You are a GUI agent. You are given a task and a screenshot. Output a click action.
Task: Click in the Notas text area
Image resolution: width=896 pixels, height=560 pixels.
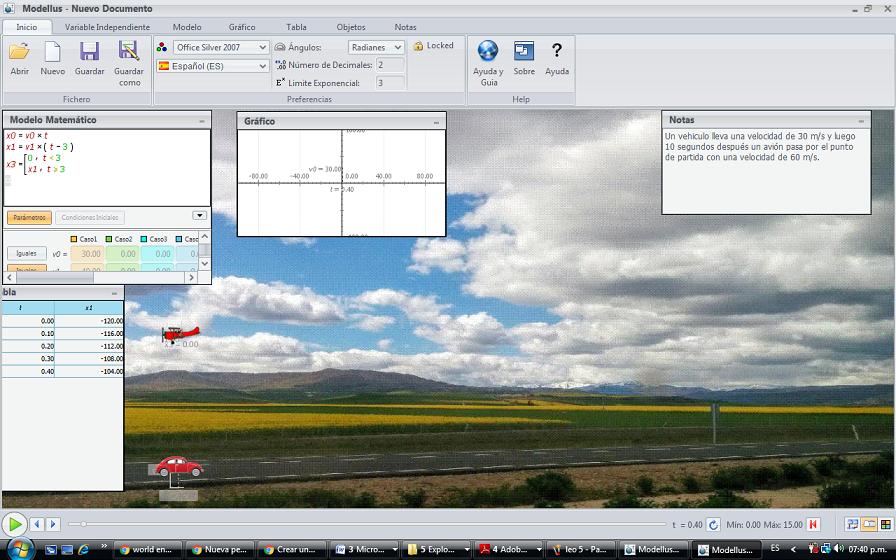(x=766, y=171)
